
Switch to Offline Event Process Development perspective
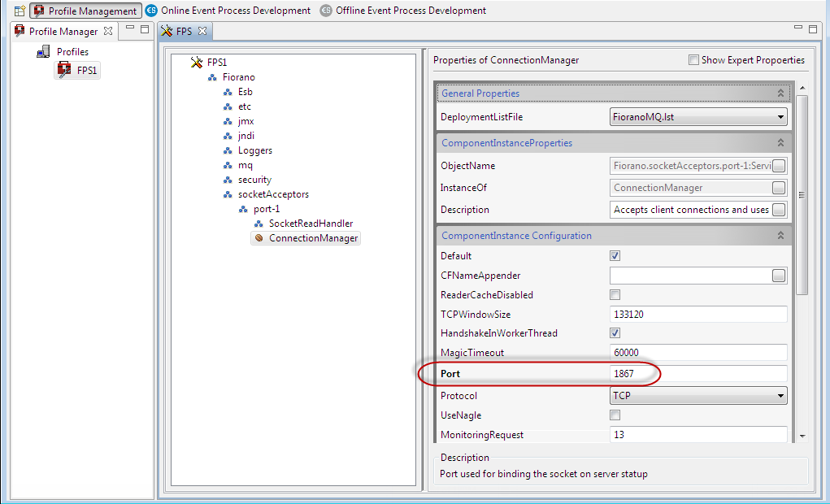pyautogui.click(x=402, y=11)
